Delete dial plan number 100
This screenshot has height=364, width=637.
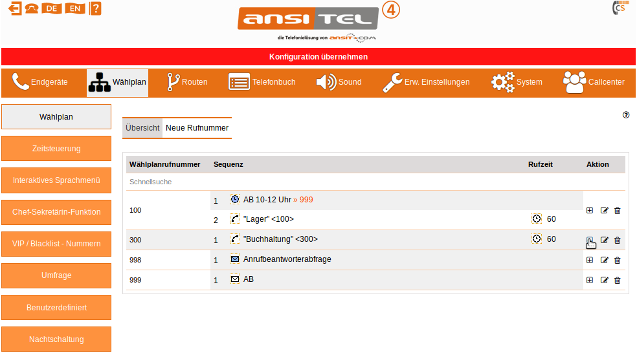pos(617,210)
